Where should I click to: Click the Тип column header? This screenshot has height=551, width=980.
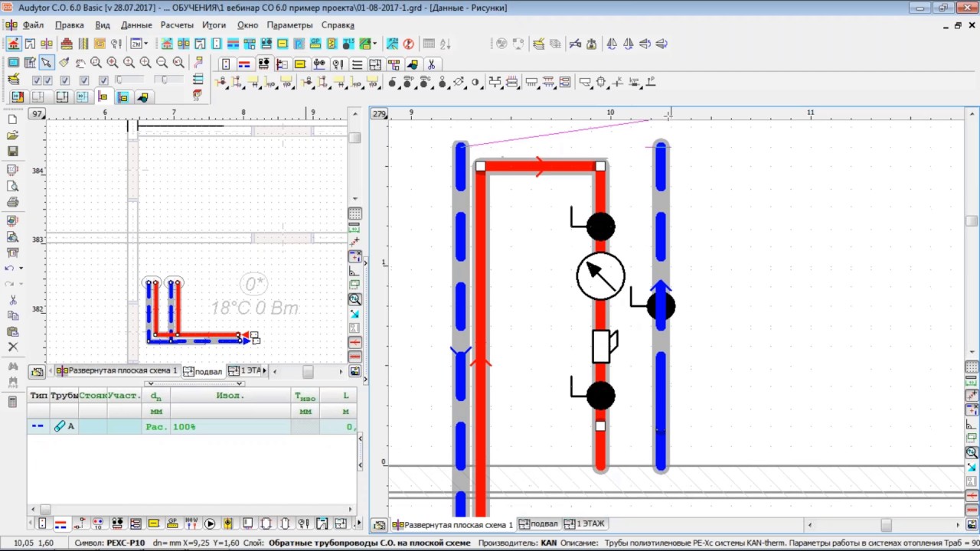38,396
